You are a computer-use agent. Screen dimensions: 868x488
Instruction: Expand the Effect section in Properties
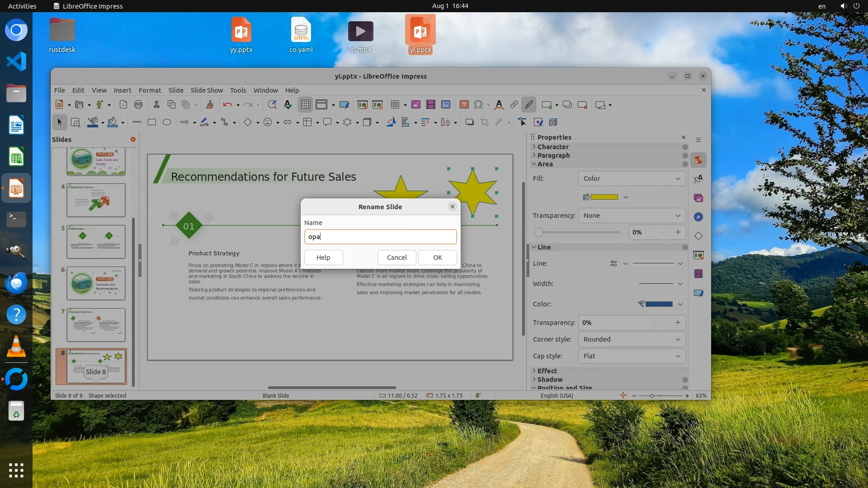click(547, 371)
